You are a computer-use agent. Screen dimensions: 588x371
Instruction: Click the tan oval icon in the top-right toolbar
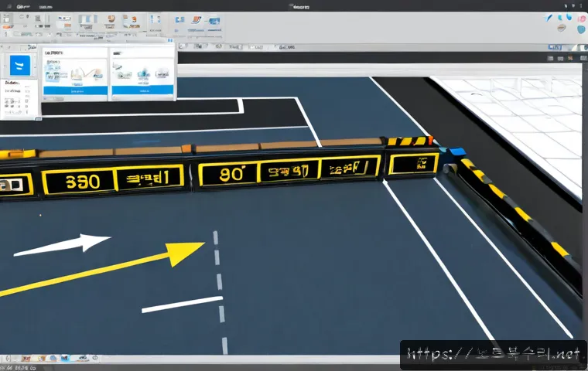pyautogui.click(x=562, y=28)
